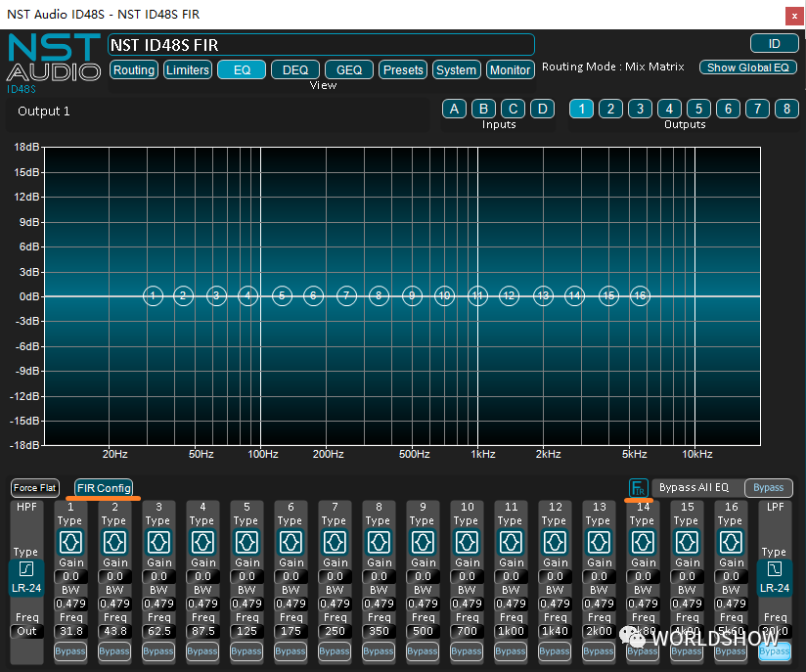Open the GEQ view
The width and height of the screenshot is (806, 672).
click(x=349, y=69)
